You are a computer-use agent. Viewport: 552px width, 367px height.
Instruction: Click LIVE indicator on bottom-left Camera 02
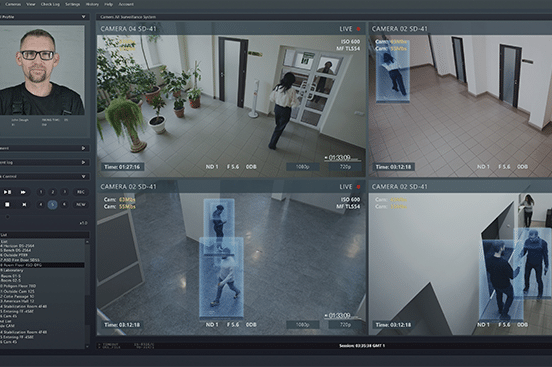[350, 187]
